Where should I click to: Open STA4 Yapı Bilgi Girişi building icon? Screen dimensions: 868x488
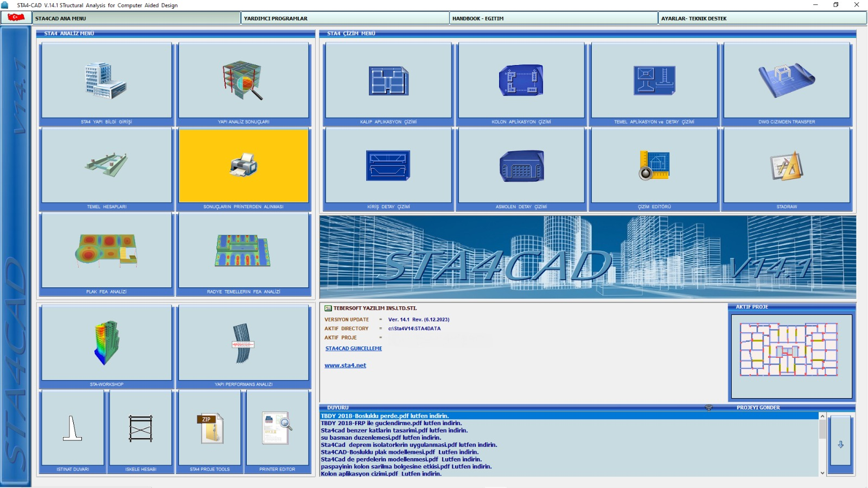106,80
